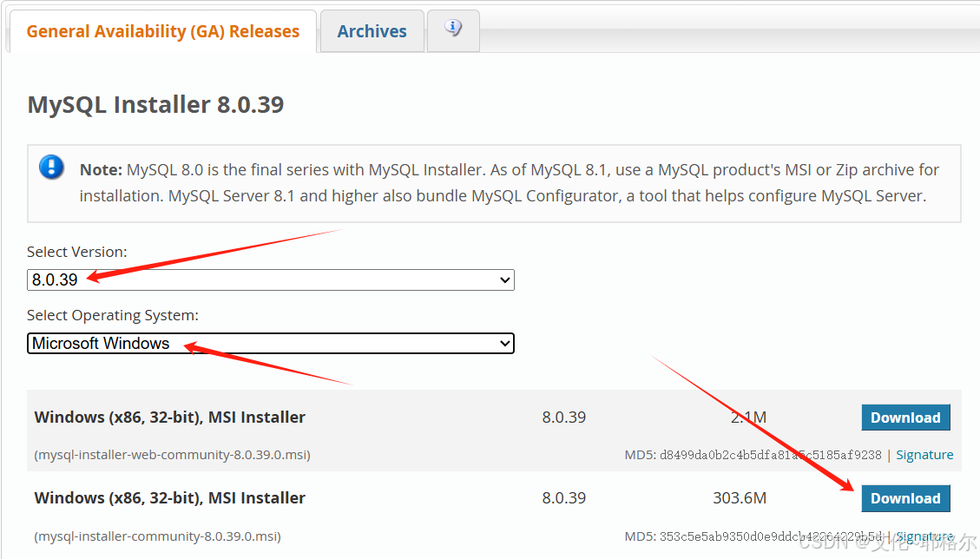The height and width of the screenshot is (559, 980).
Task: Click the second row Windows MSI Installer title
Action: coord(170,498)
